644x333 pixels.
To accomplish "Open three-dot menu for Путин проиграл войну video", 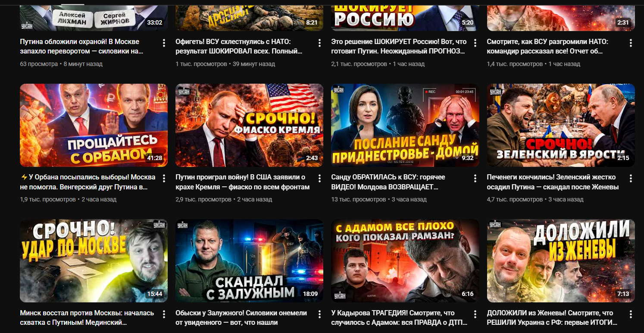I will (319, 179).
